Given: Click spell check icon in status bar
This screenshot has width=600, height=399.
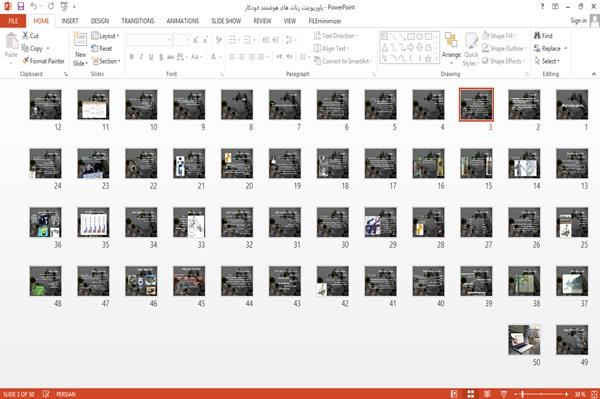Looking at the screenshot, I should tap(46, 394).
